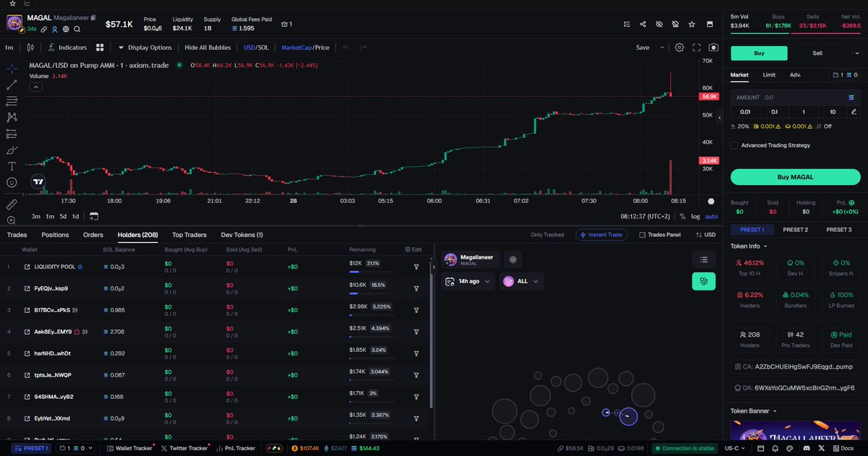Click the Buy MAGAL button
Image resolution: width=868 pixels, height=456 pixels.
click(x=795, y=177)
